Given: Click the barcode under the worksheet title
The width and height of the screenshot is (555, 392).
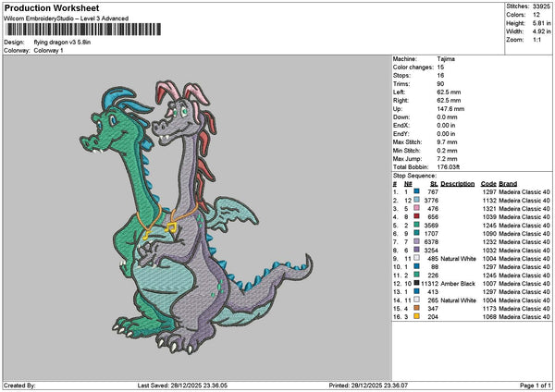Looking at the screenshot, I should pyautogui.click(x=83, y=30).
